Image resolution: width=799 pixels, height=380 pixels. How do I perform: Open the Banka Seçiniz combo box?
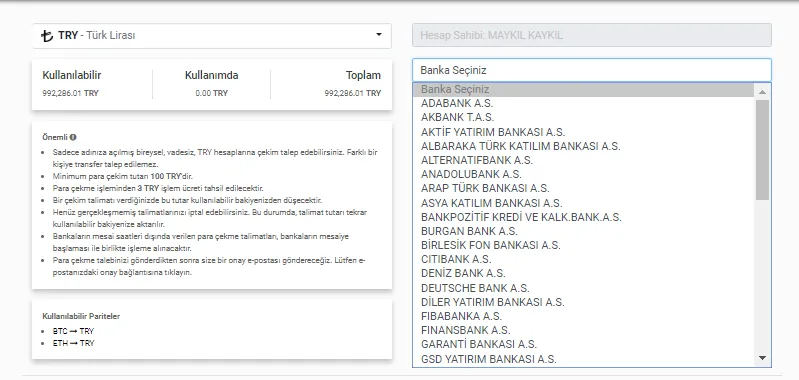pyautogui.click(x=592, y=70)
